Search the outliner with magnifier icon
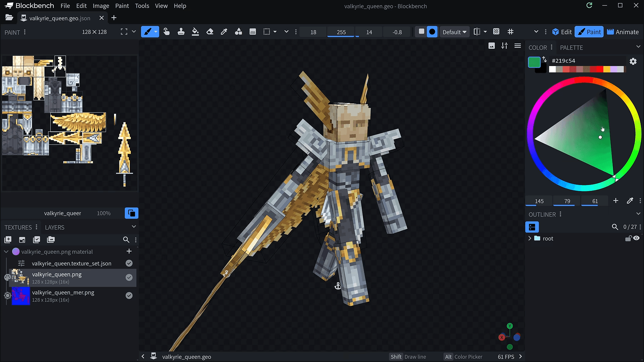The width and height of the screenshot is (644, 362). click(x=615, y=227)
